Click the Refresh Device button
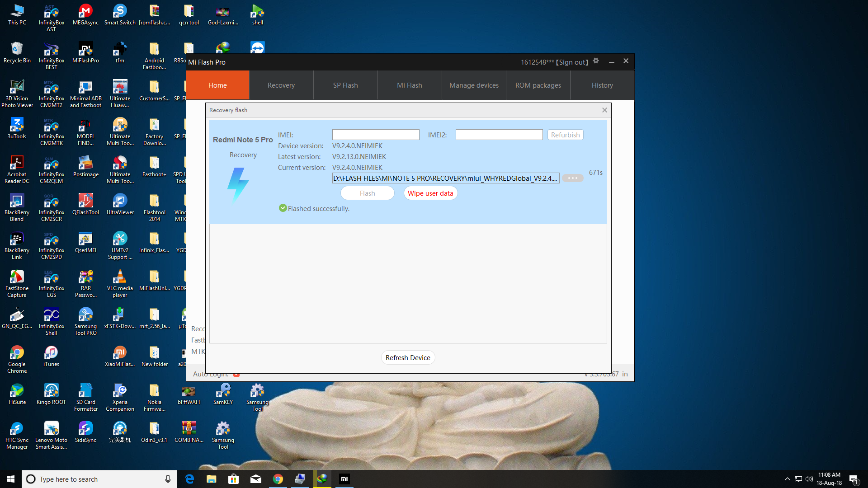 (x=408, y=357)
